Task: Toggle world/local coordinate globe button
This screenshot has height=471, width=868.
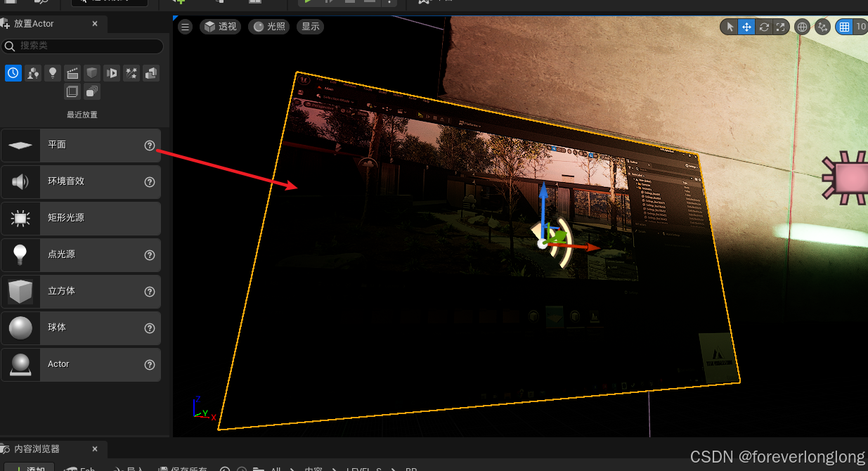Action: pyautogui.click(x=802, y=27)
